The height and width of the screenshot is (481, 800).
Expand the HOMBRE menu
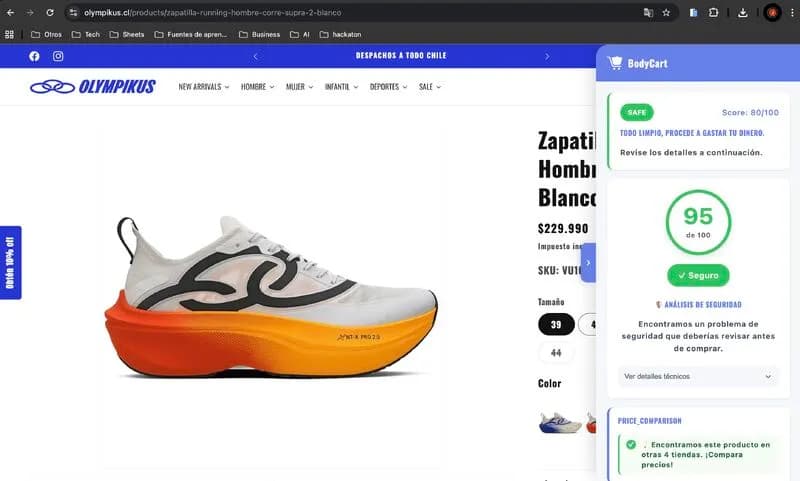(x=257, y=87)
